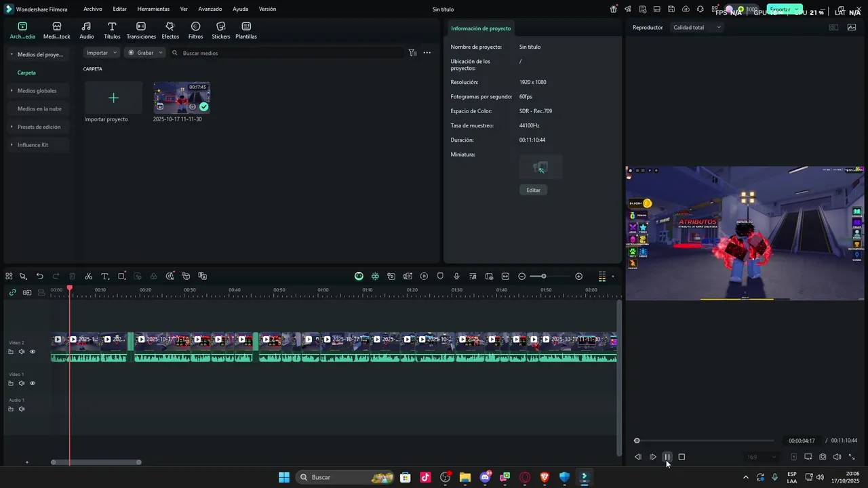Open the Importar dropdown
This screenshot has height=488, width=868.
(x=102, y=52)
